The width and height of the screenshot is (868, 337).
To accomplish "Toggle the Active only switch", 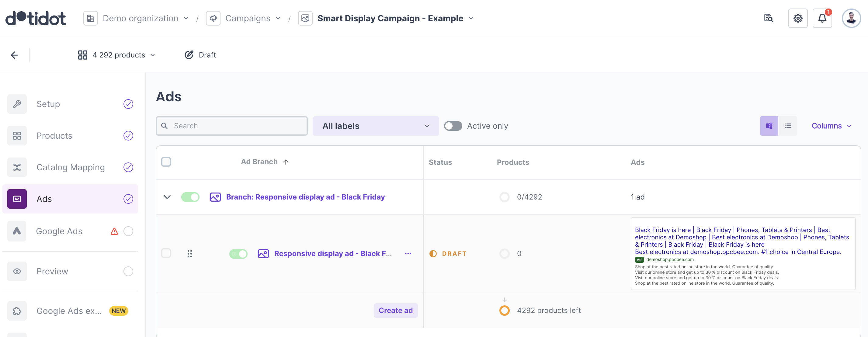I will tap(453, 126).
